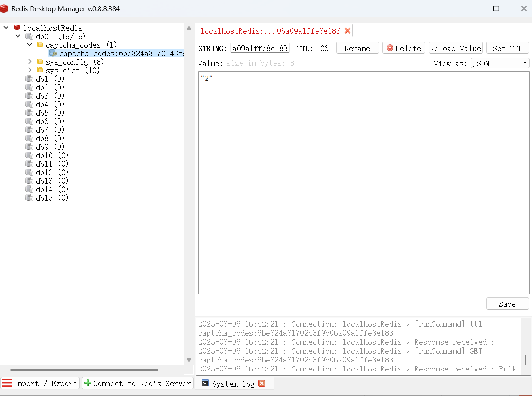Open the Import / Export dropdown

click(40, 383)
